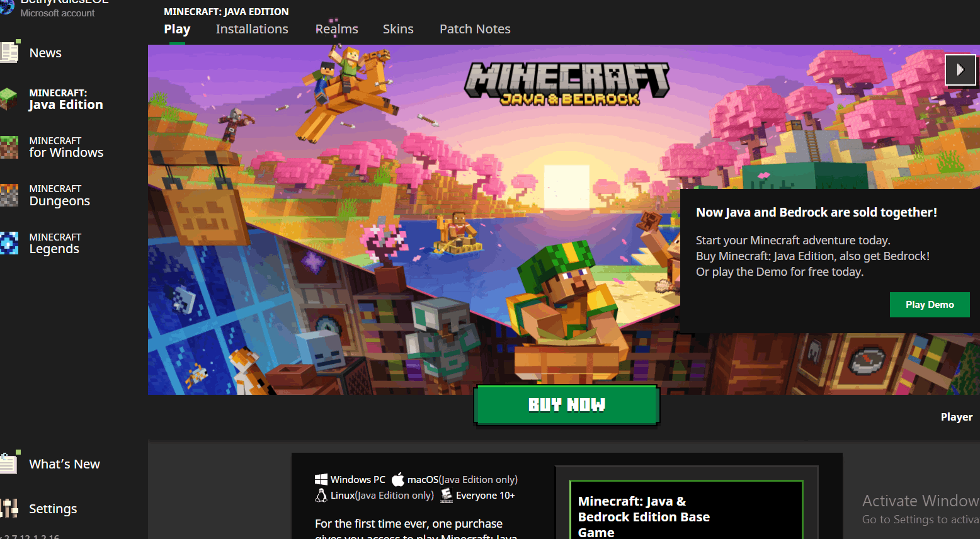This screenshot has width=980, height=539.
Task: Click the green BUY NOW button
Action: coord(567,405)
